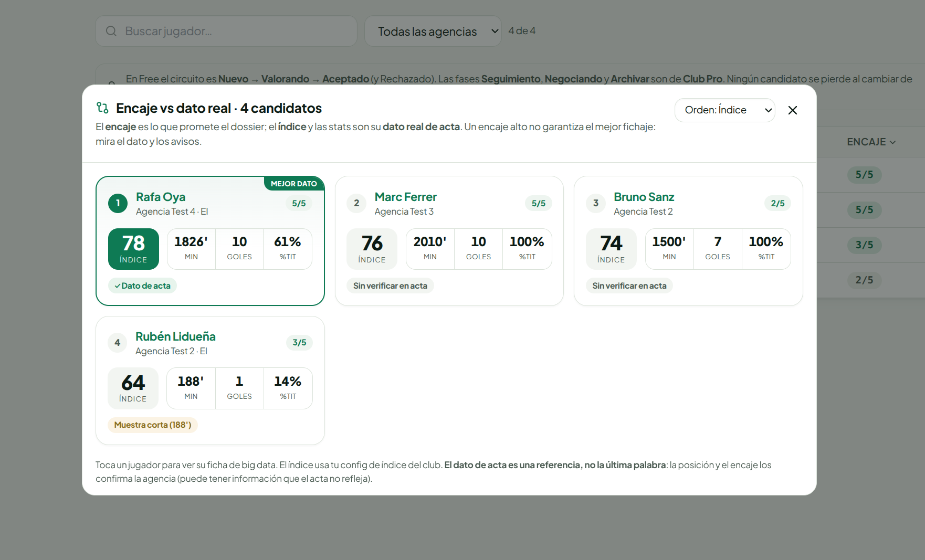925x560 pixels.
Task: Click the rank 4 badge on Rubén Lidueña
Action: coord(118,343)
